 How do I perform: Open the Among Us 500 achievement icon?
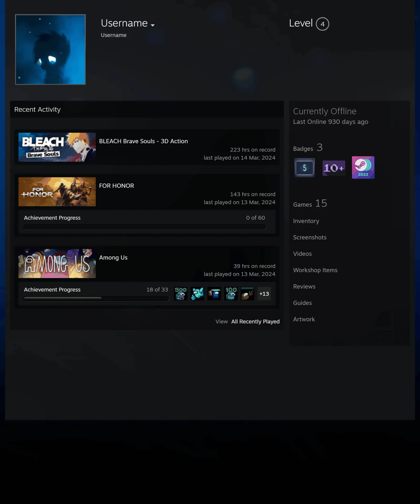[181, 293]
